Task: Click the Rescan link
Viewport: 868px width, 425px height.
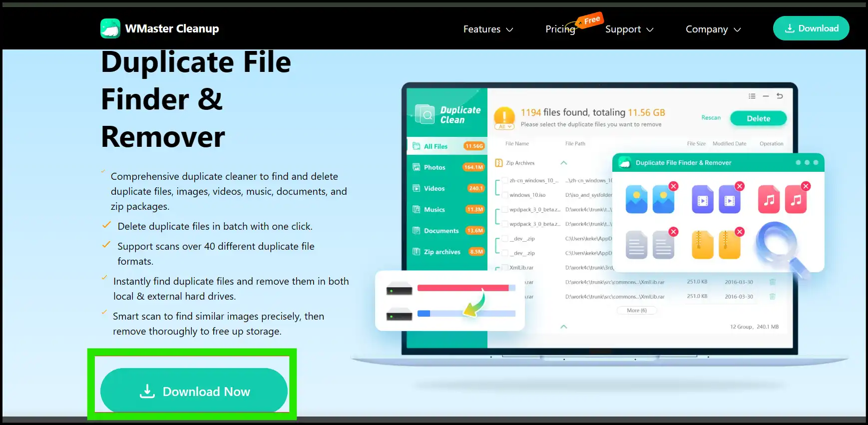Action: [x=711, y=118]
